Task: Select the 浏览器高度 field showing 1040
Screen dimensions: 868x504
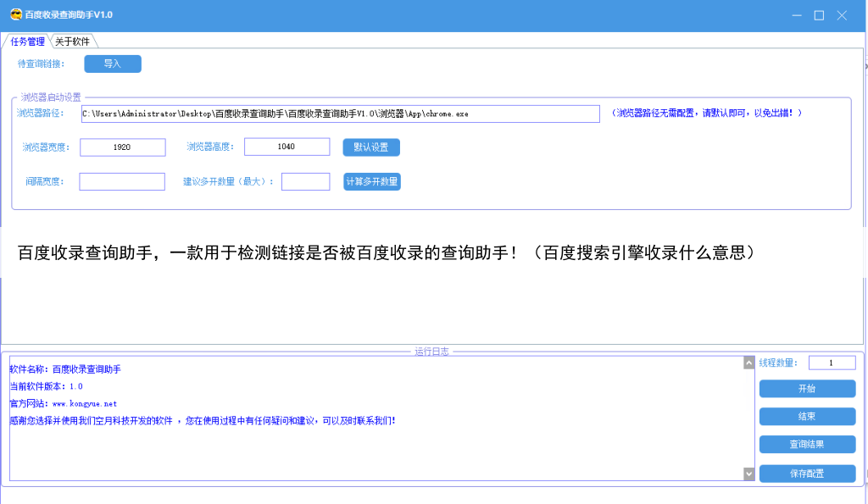Action: point(287,147)
